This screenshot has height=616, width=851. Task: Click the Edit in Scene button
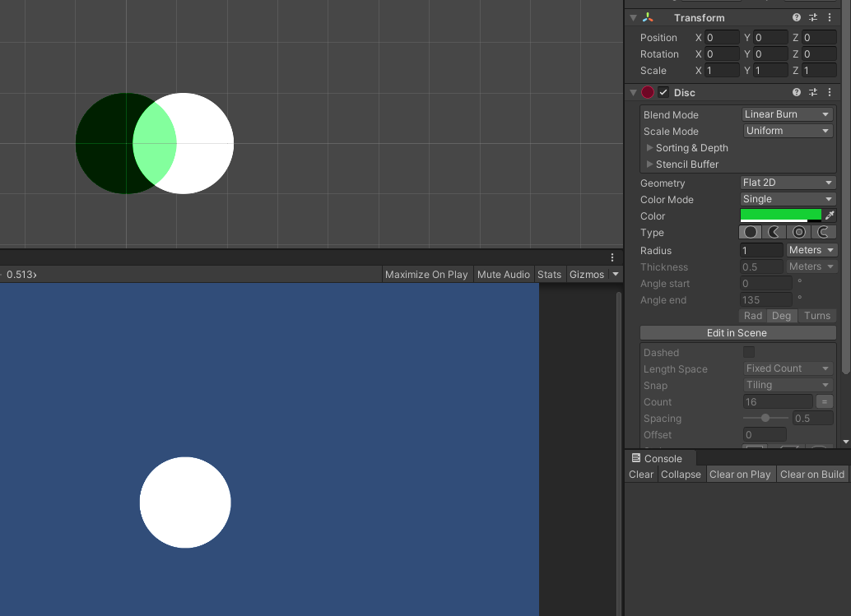737,333
